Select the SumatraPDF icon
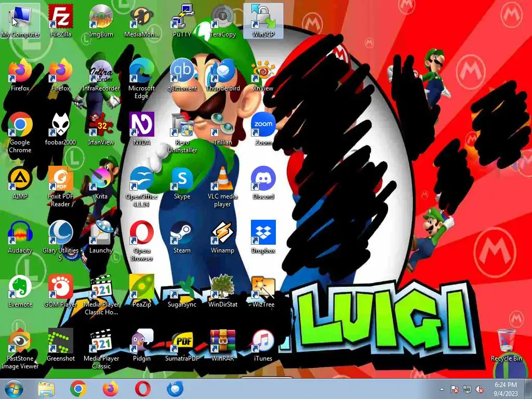 coord(182,345)
